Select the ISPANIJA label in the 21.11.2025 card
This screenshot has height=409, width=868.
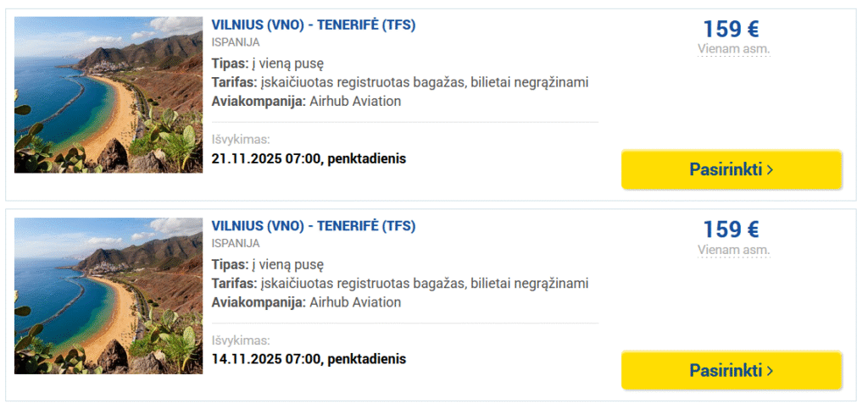[236, 42]
